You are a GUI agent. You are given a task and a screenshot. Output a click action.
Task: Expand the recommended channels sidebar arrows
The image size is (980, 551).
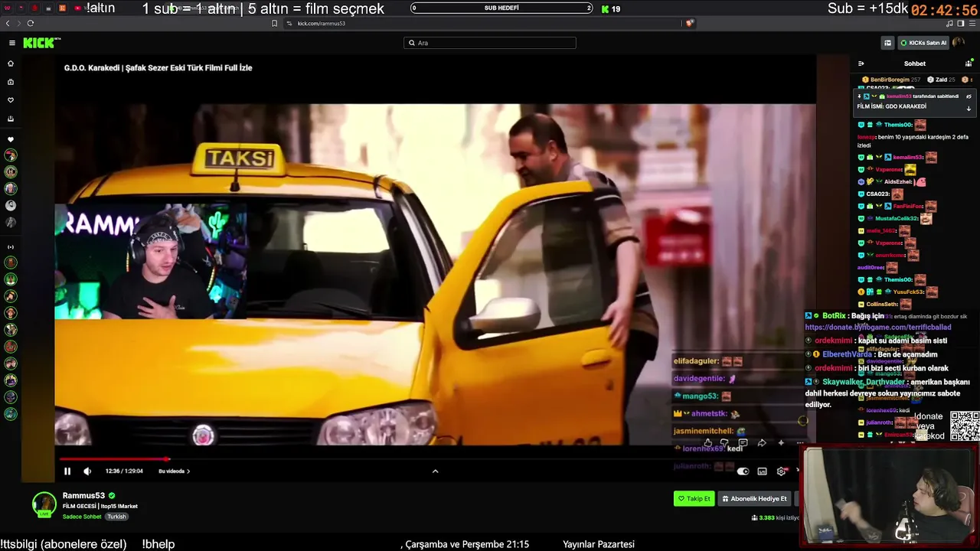(11, 247)
